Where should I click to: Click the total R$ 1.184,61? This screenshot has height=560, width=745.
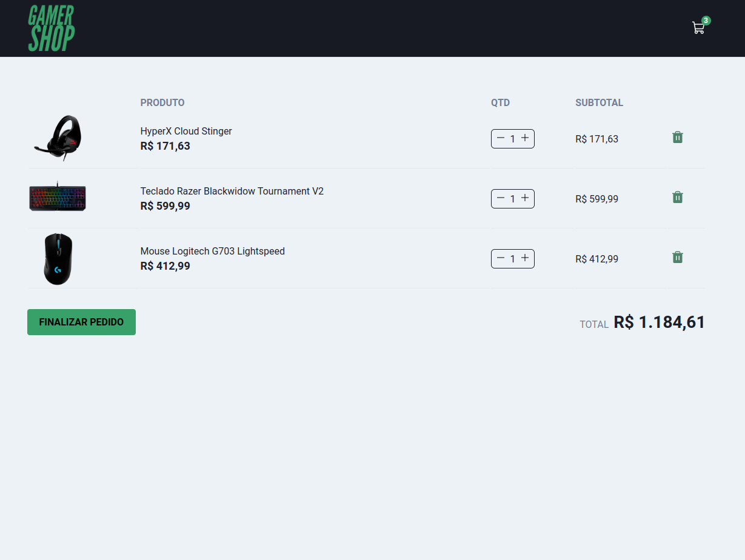(660, 322)
